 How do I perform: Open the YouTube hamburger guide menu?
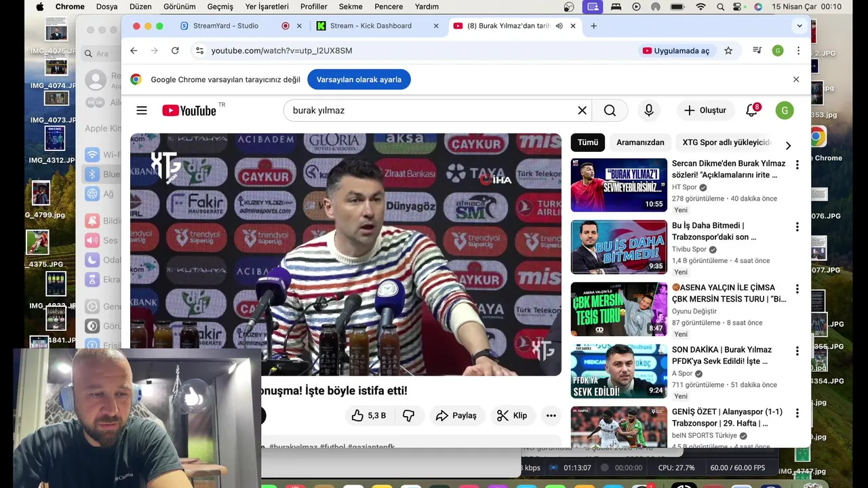(x=141, y=110)
